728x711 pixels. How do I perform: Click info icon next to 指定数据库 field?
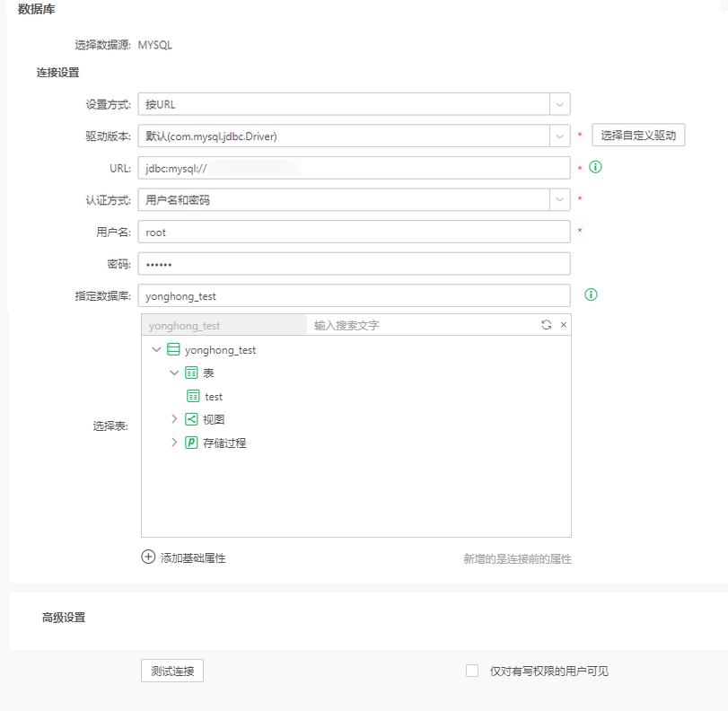click(592, 294)
